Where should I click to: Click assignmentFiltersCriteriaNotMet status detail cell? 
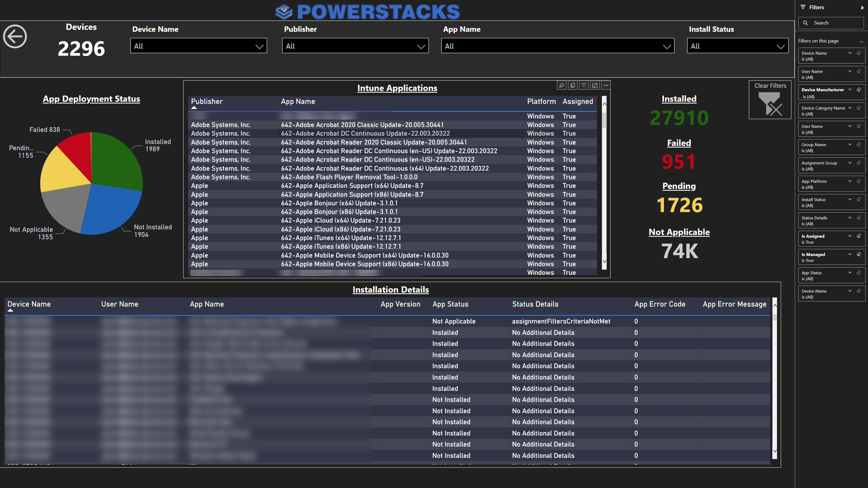click(561, 321)
